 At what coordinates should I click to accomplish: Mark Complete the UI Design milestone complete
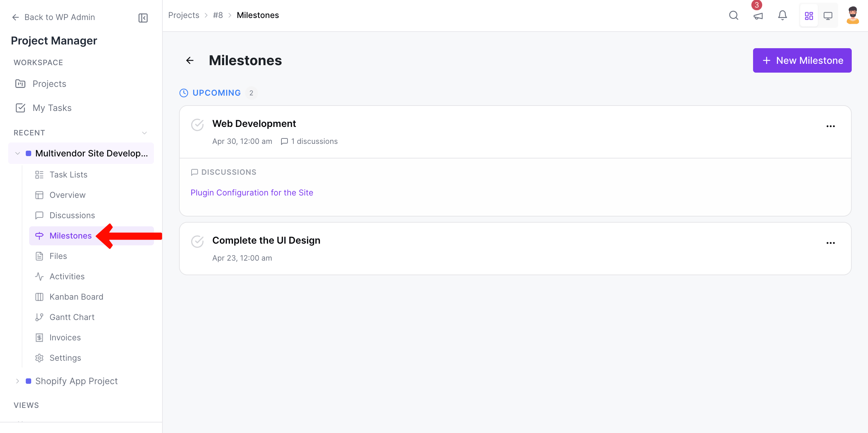[x=198, y=241]
